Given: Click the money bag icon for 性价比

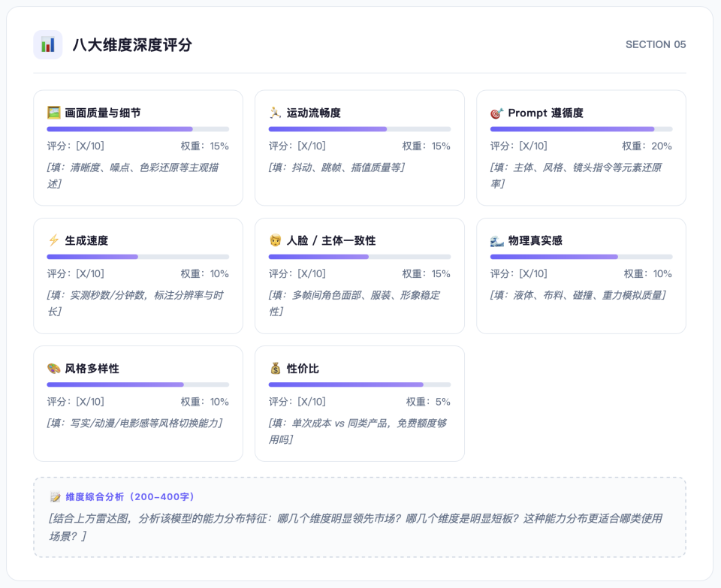Looking at the screenshot, I should click(276, 368).
